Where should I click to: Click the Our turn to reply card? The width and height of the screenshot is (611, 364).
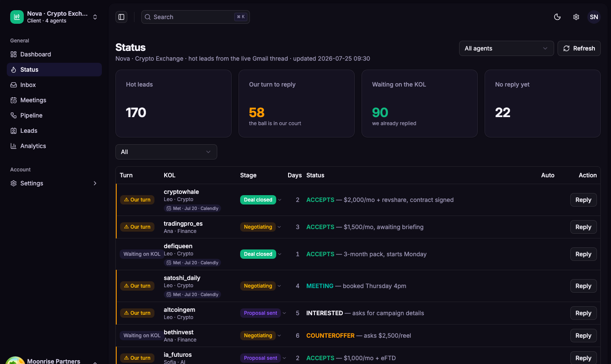(x=297, y=104)
